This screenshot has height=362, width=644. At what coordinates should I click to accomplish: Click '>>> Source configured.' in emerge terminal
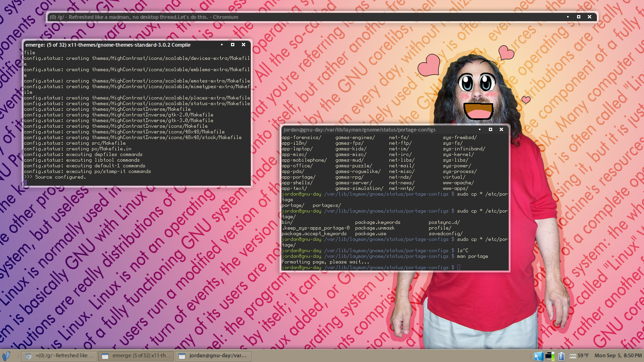(55, 177)
